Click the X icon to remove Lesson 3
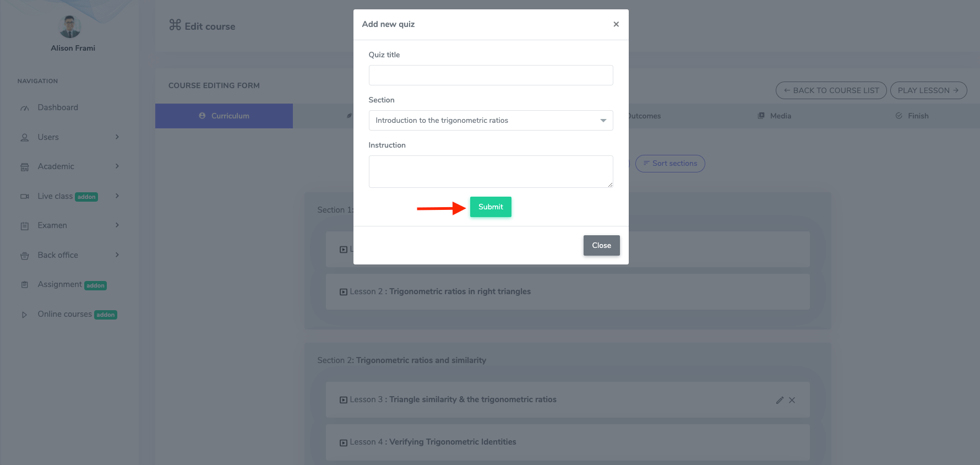The width and height of the screenshot is (980, 465). [792, 399]
